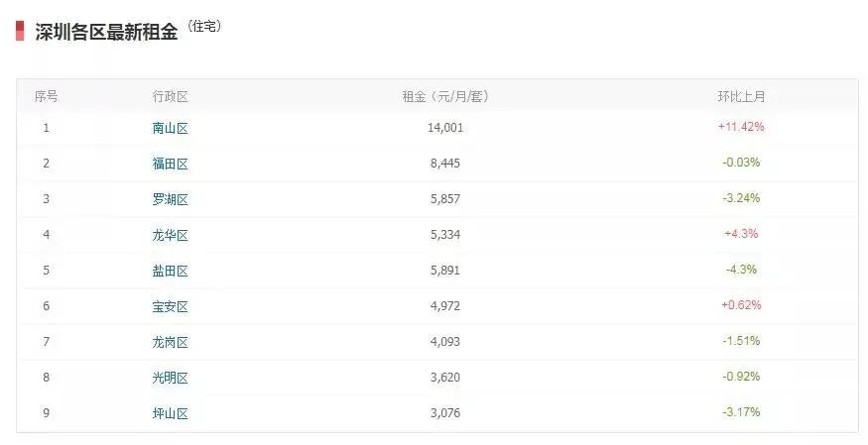Select the 14,001 rent value
This screenshot has width=868, height=445.
pos(445,128)
